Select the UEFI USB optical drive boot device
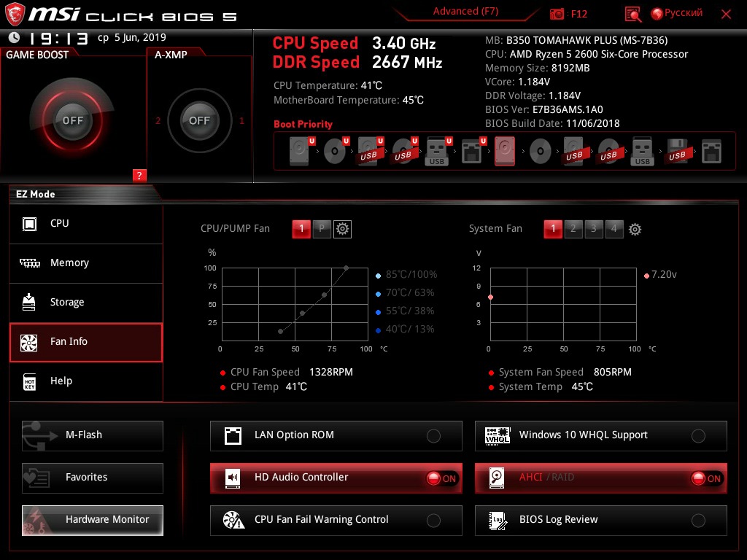The height and width of the screenshot is (560, 747). tap(405, 152)
